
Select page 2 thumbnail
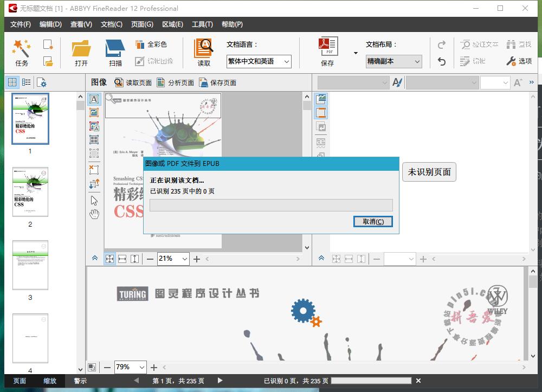click(30, 192)
